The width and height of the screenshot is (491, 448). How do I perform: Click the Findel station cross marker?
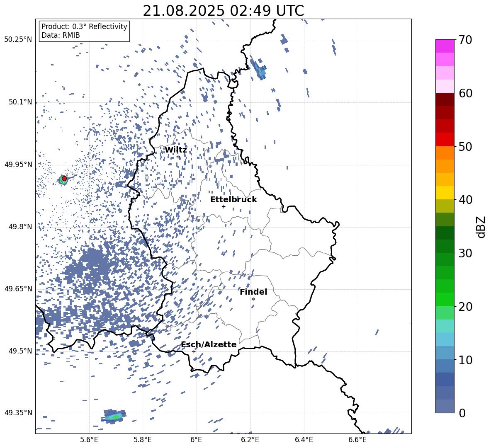tap(253, 299)
